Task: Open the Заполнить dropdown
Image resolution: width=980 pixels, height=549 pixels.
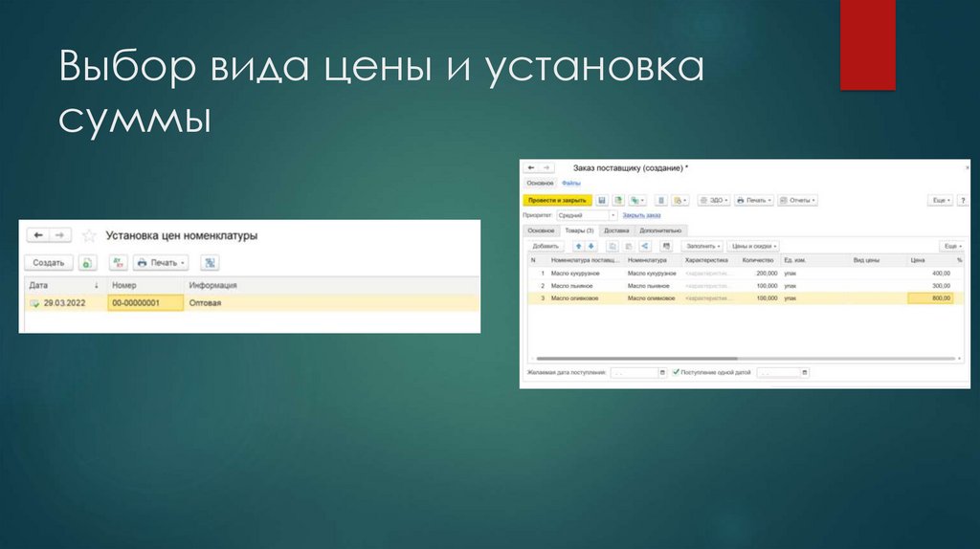Action: [702, 246]
